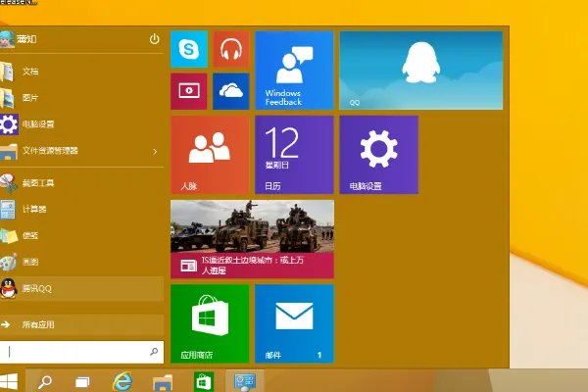Launch 计算器 Calculator
This screenshot has width=588, height=392.
81,209
